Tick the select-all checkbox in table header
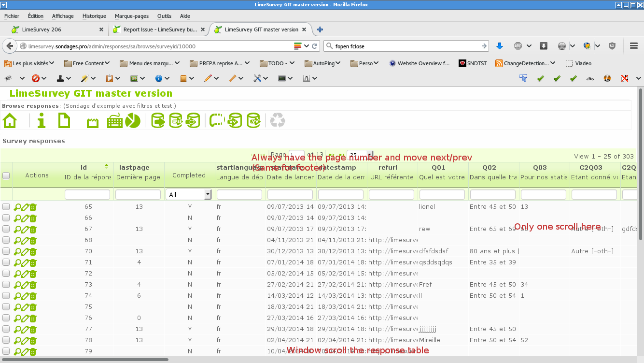 point(6,175)
